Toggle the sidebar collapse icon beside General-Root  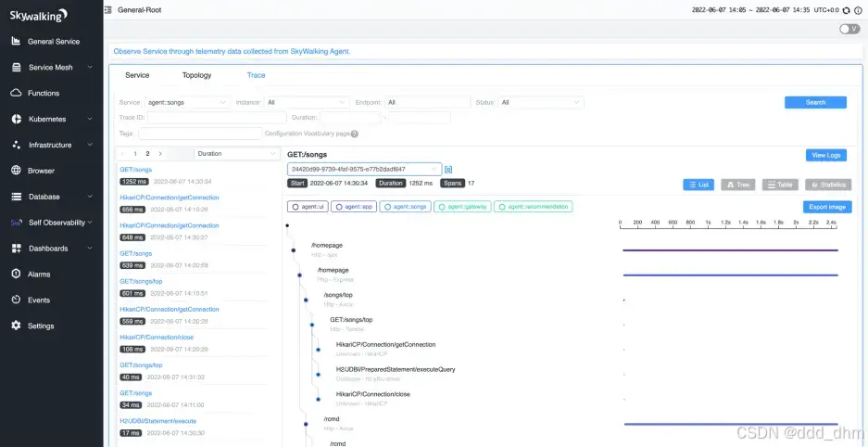[108, 10]
